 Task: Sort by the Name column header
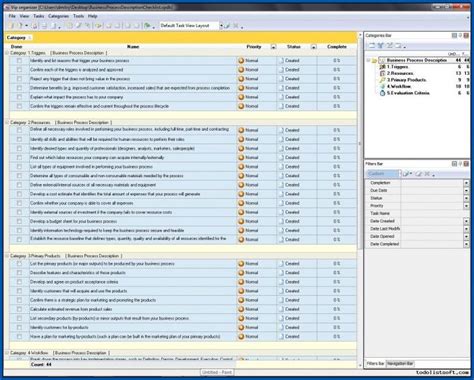click(x=133, y=47)
